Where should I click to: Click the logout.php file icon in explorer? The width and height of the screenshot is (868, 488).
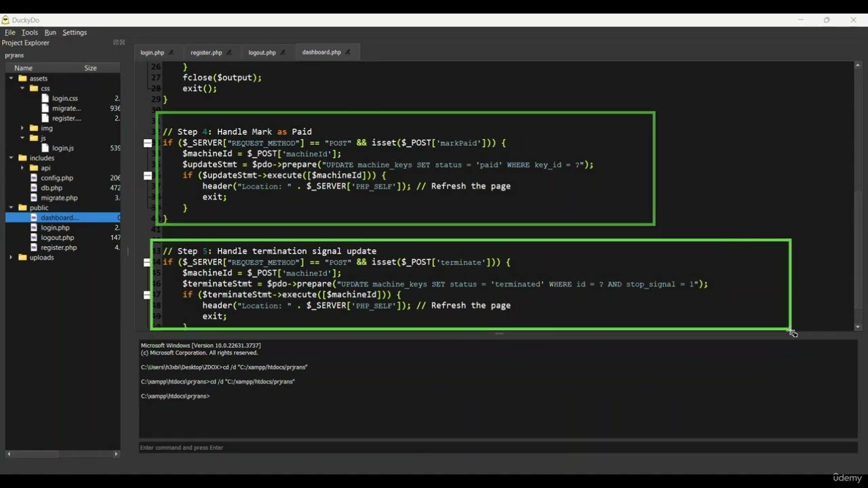click(x=35, y=237)
